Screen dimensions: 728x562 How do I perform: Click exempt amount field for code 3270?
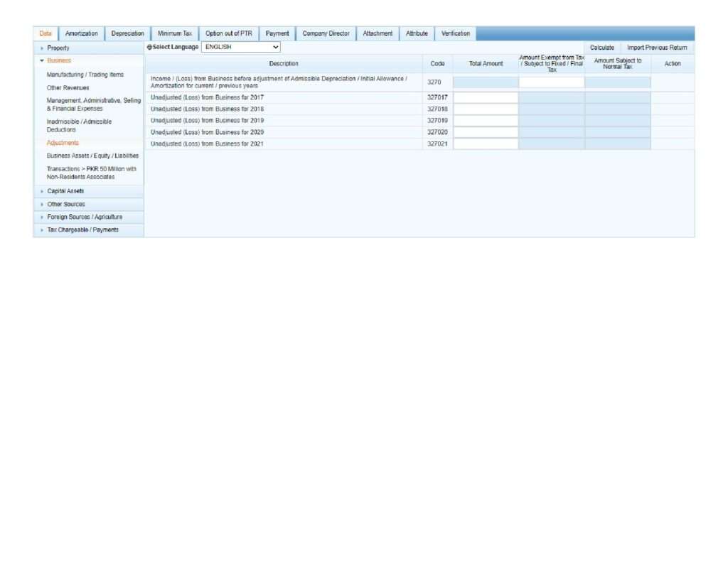[x=551, y=82]
